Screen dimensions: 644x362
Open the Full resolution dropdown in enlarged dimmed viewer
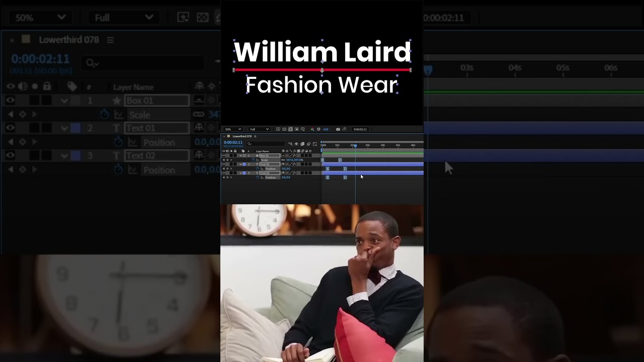tap(124, 17)
